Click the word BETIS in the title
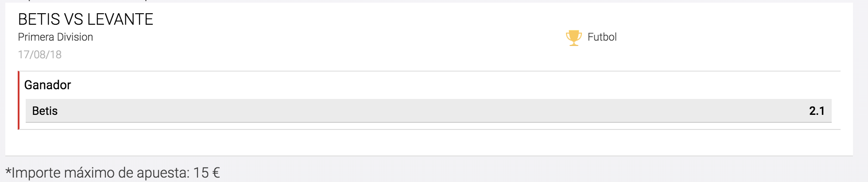 (x=39, y=19)
